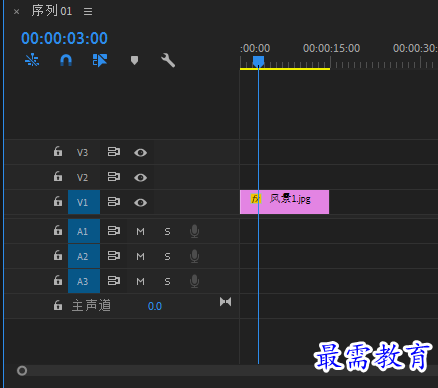438x388 pixels.
Task: Enable voice-over record on A2
Action: (x=194, y=256)
